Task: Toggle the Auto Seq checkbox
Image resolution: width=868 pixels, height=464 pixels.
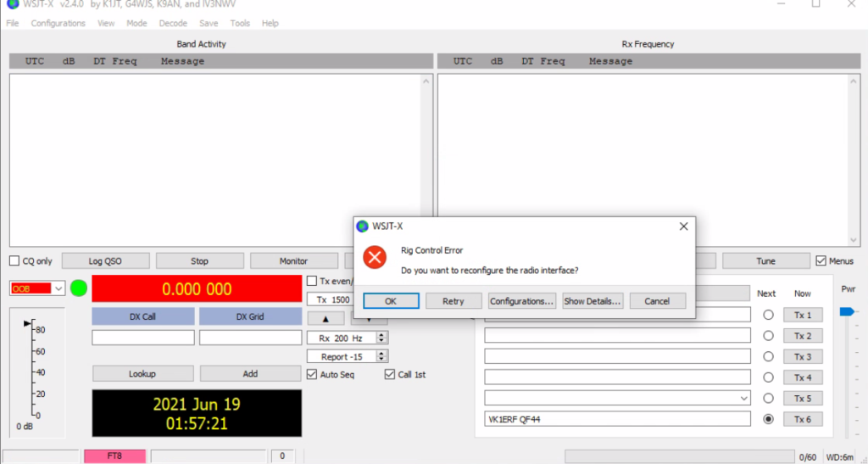Action: point(311,374)
